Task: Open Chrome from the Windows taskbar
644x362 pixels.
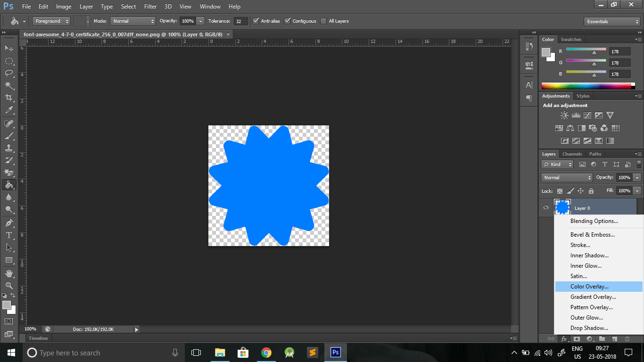Action: (x=266, y=353)
